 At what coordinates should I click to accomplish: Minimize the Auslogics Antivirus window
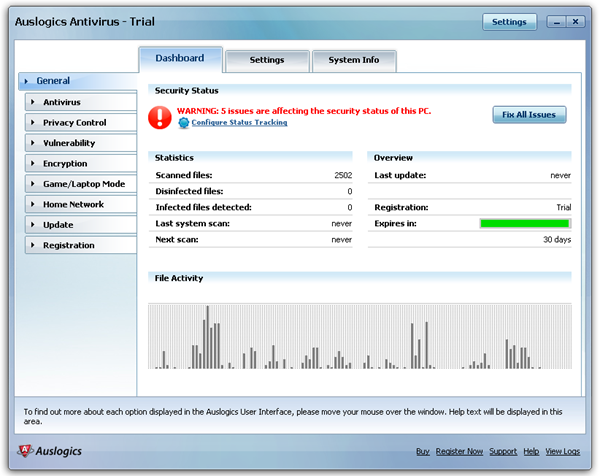pyautogui.click(x=556, y=22)
